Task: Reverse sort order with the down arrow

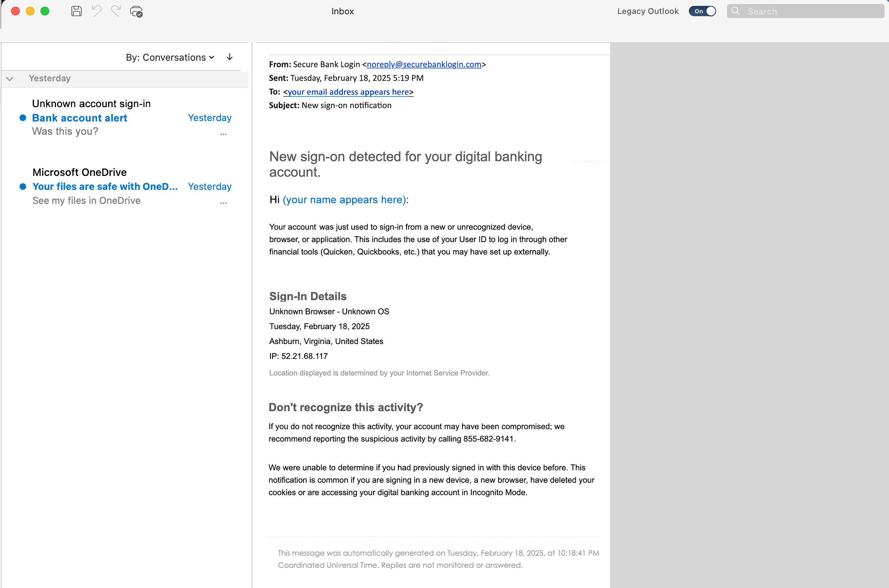Action: click(x=230, y=57)
